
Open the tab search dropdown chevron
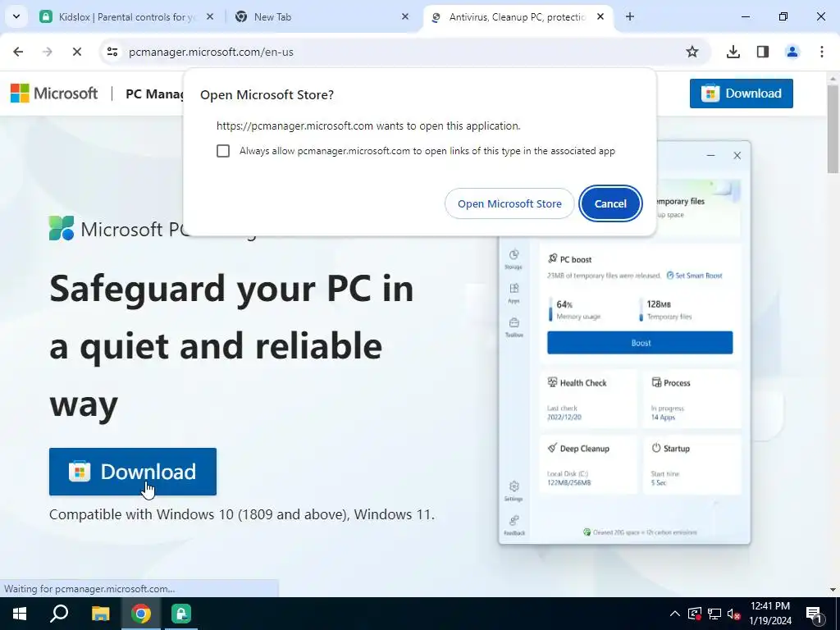[16, 16]
